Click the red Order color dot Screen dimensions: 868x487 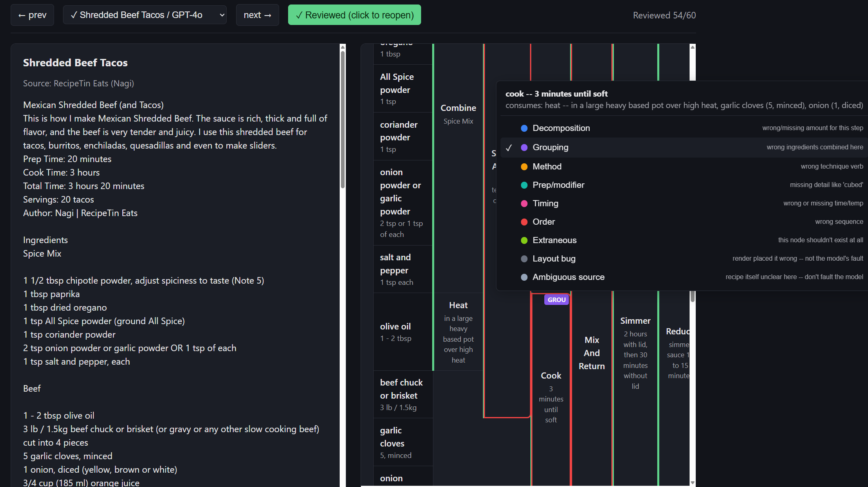coord(524,222)
